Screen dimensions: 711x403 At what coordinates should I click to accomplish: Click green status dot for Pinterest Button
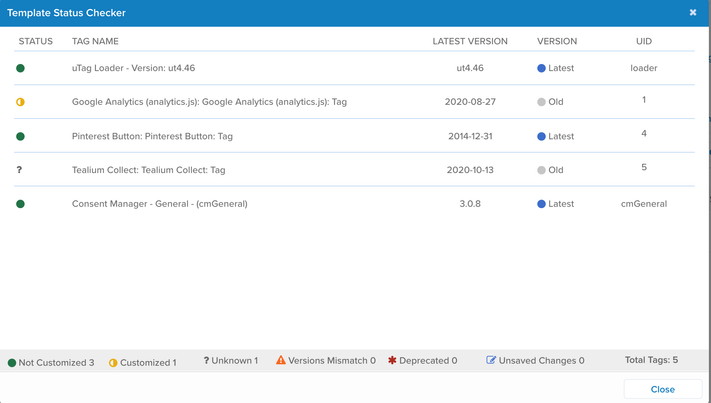[20, 136]
